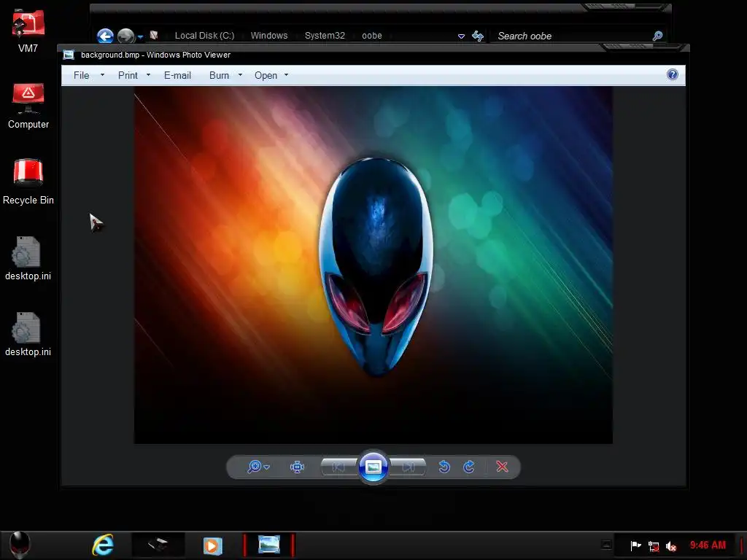Screen dimensions: 747x560
Task: Go to previous picture in Photo Viewer
Action: (x=339, y=467)
